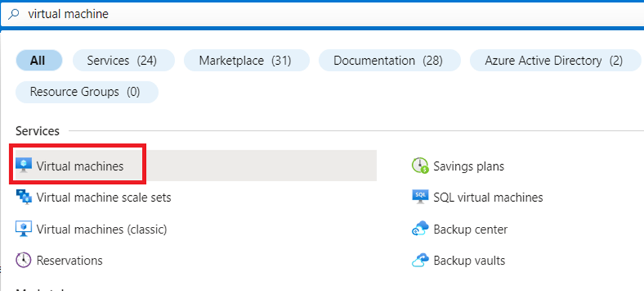Open the Backup vaults service
This screenshot has width=644, height=291.
click(469, 260)
